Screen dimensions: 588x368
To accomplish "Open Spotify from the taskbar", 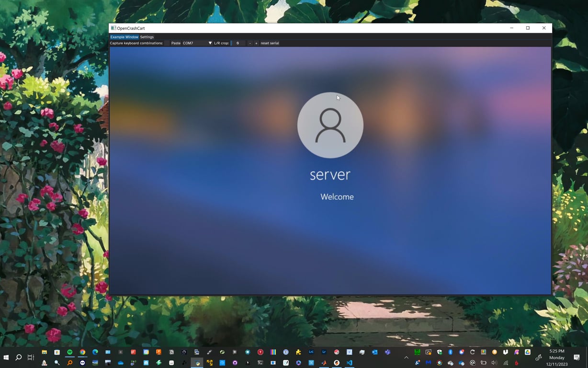I will click(69, 352).
